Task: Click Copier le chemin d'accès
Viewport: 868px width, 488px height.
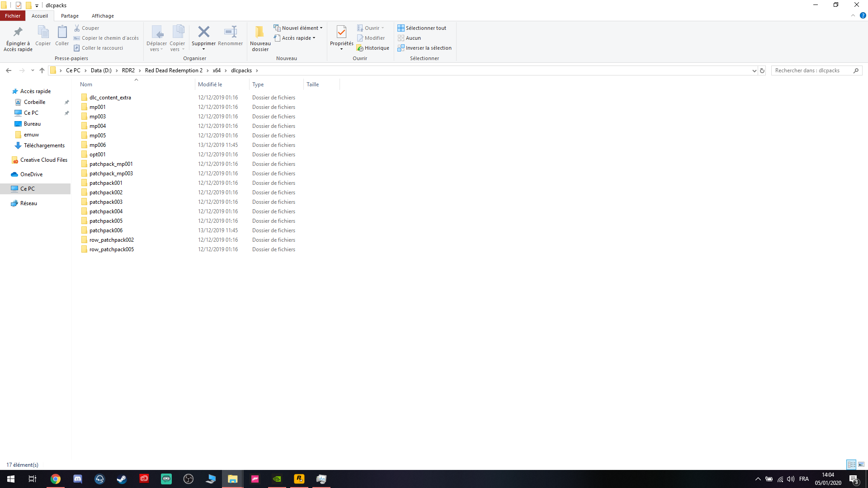Action: (106, 38)
